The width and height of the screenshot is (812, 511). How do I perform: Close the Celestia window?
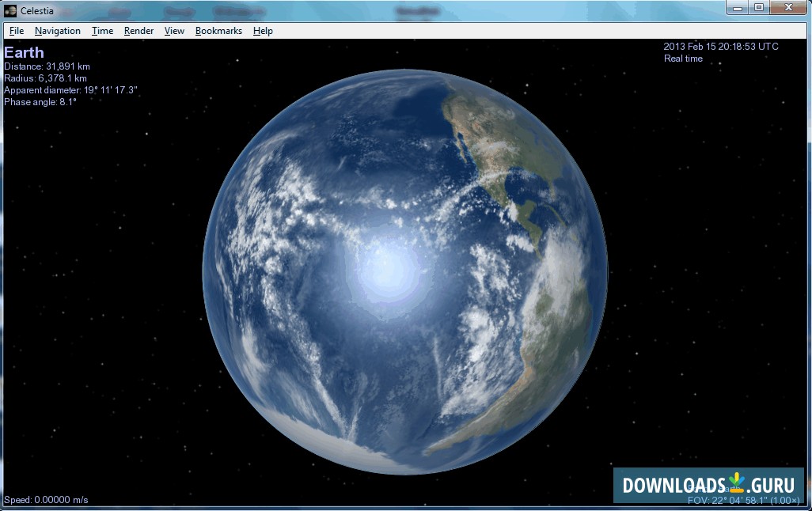(788, 8)
